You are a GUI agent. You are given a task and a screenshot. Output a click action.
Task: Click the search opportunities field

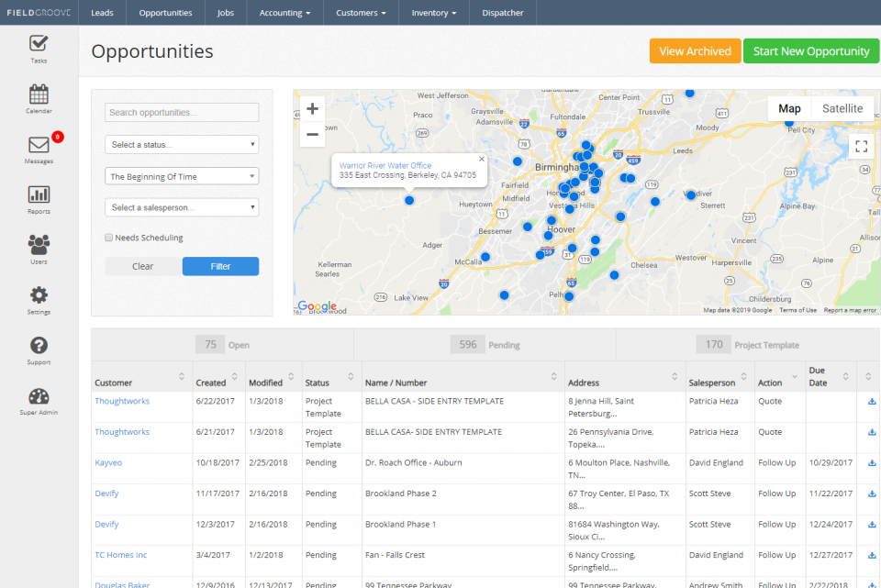tap(181, 112)
